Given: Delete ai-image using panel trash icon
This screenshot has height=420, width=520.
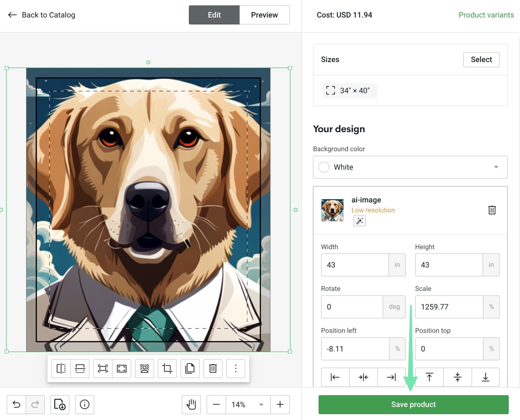Looking at the screenshot, I should point(492,210).
